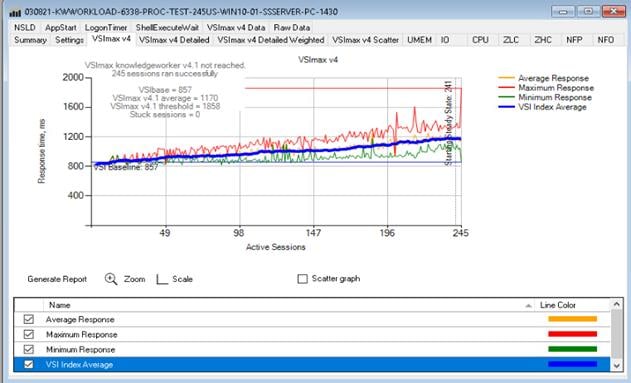The width and height of the screenshot is (631, 383).
Task: Uncheck the VSI Index Average checkbox
Action: pyautogui.click(x=29, y=364)
